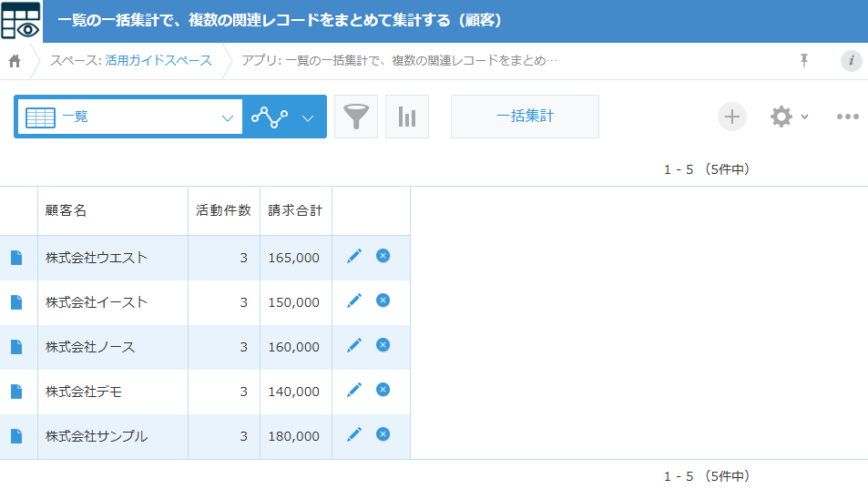Click the 165,000 billing total cell
868x489 pixels.
click(296, 258)
